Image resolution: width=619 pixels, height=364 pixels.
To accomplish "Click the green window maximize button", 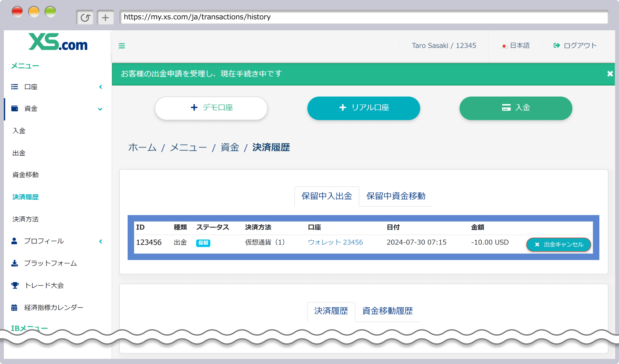I will 50,12.
